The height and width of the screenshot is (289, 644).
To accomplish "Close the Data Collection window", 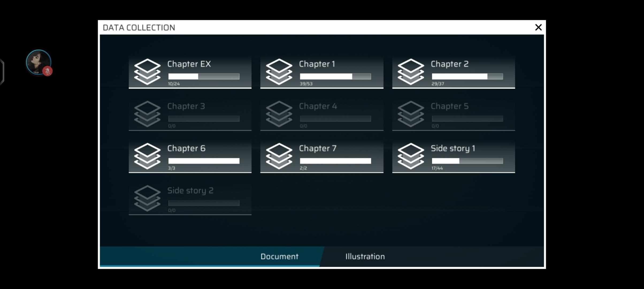I will [x=538, y=27].
